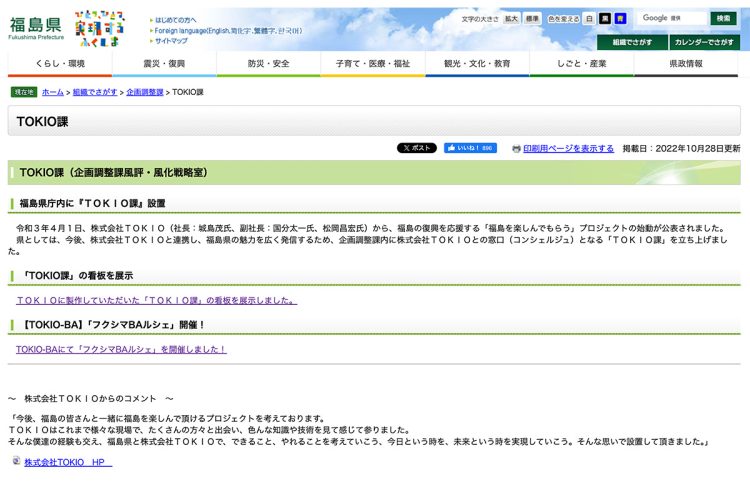Screen dimensions: 750x500
Task: Open the フクシマBAルシェ event link
Action: click(121, 349)
